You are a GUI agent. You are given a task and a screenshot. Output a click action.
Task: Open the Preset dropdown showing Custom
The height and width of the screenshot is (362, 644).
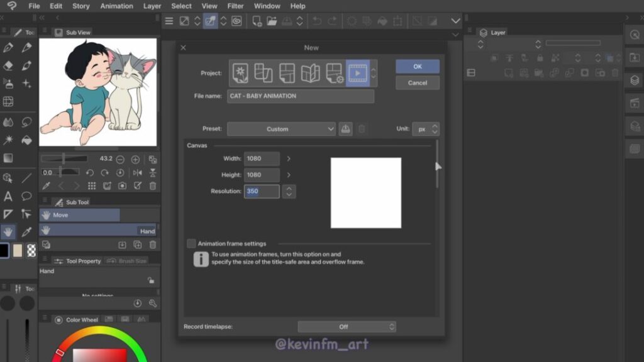[281, 129]
